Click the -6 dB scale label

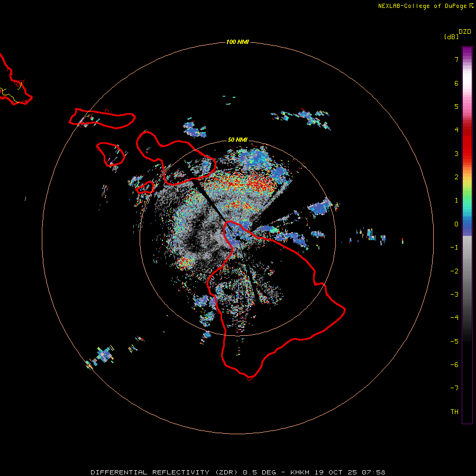[454, 365]
